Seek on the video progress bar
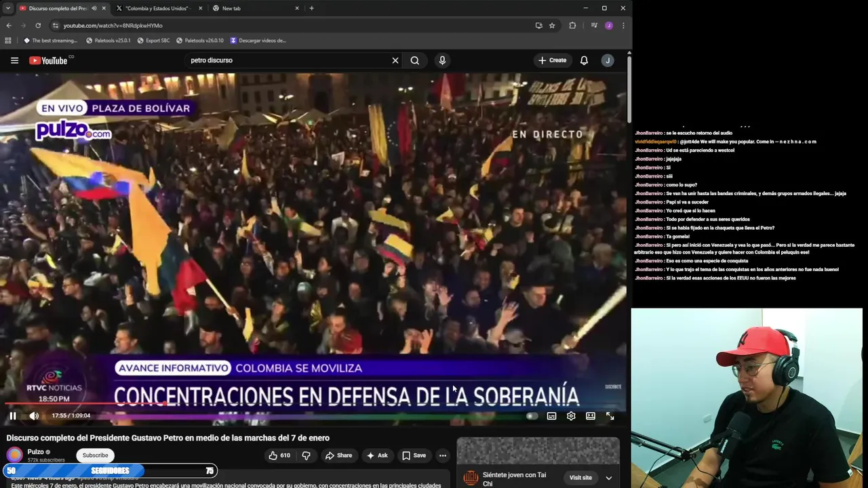 pos(312,404)
